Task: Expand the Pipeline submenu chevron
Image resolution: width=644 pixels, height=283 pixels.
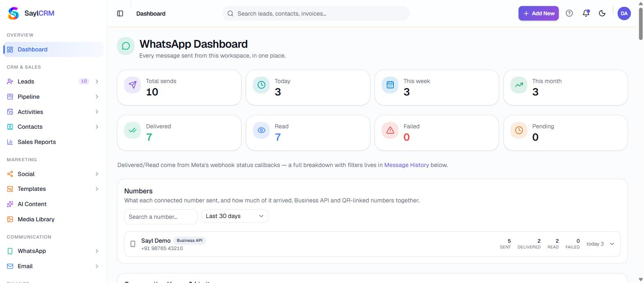Action: pyautogui.click(x=97, y=97)
